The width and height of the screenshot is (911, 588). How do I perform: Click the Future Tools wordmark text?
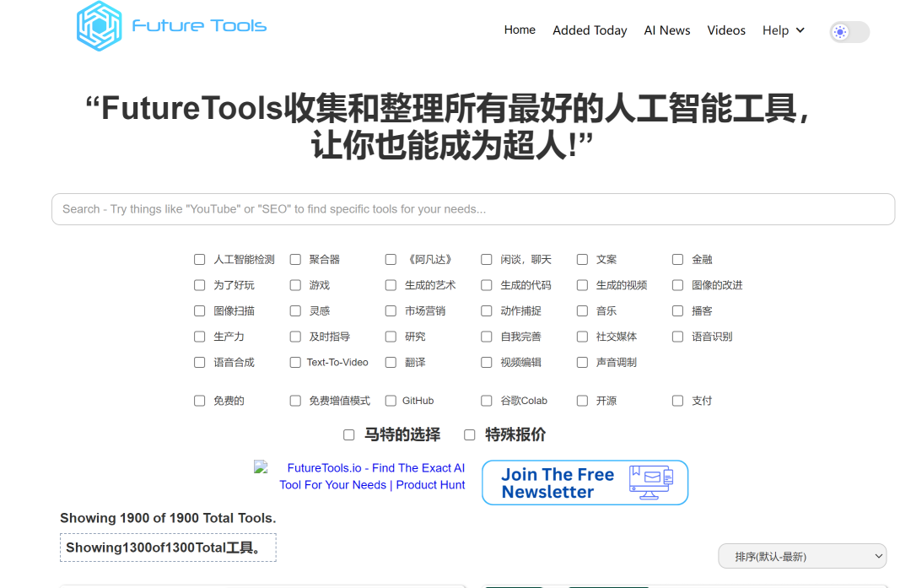point(199,25)
